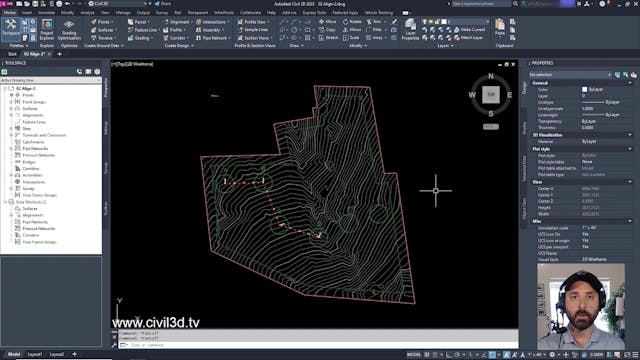Viewport: 640px width, 360px height.
Task: Select Assemblies in Toolspace tree
Action: [x=32, y=175]
